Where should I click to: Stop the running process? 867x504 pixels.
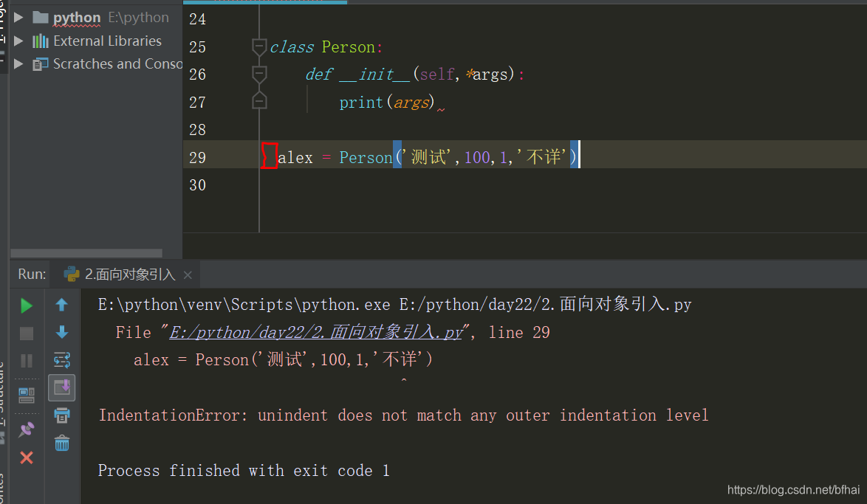[x=26, y=333]
